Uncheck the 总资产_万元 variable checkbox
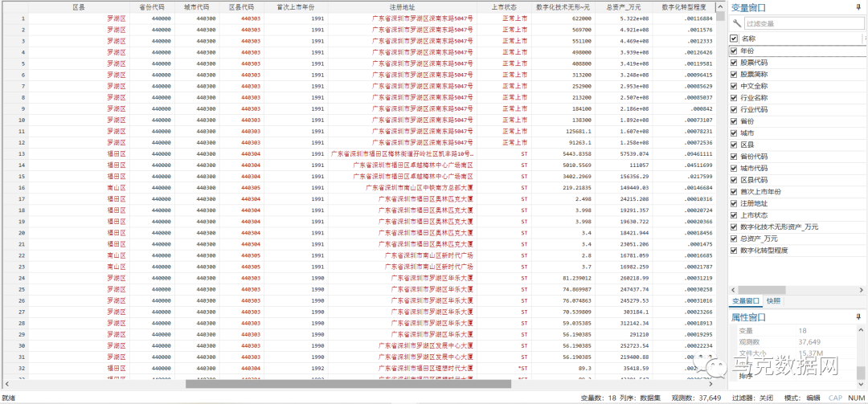The width and height of the screenshot is (868, 404). pyautogui.click(x=734, y=239)
